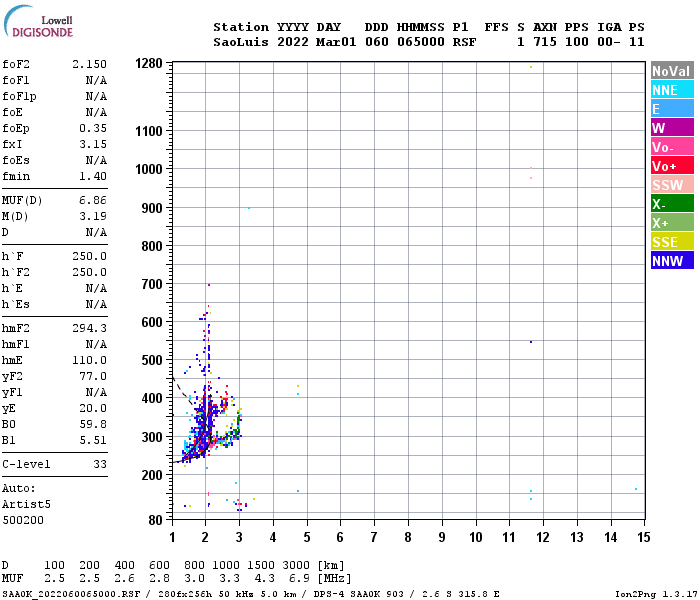Select the W purple legend swatch
700x600 pixels.
click(672, 128)
